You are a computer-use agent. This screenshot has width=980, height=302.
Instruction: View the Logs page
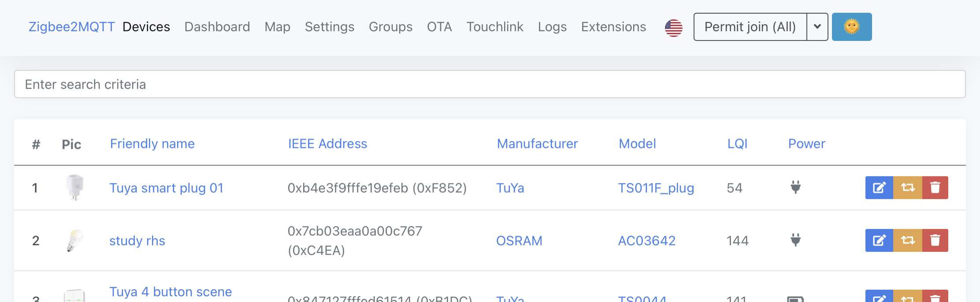tap(552, 27)
